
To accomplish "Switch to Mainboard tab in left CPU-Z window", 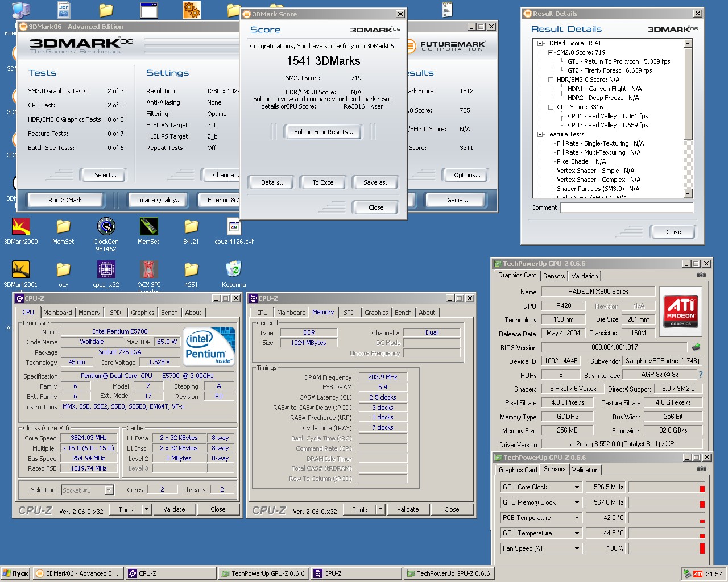I will pyautogui.click(x=57, y=313).
